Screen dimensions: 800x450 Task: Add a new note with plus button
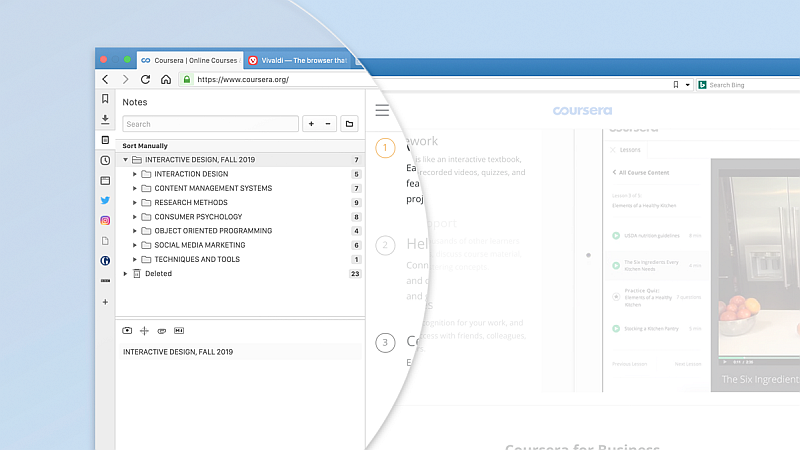pyautogui.click(x=311, y=123)
